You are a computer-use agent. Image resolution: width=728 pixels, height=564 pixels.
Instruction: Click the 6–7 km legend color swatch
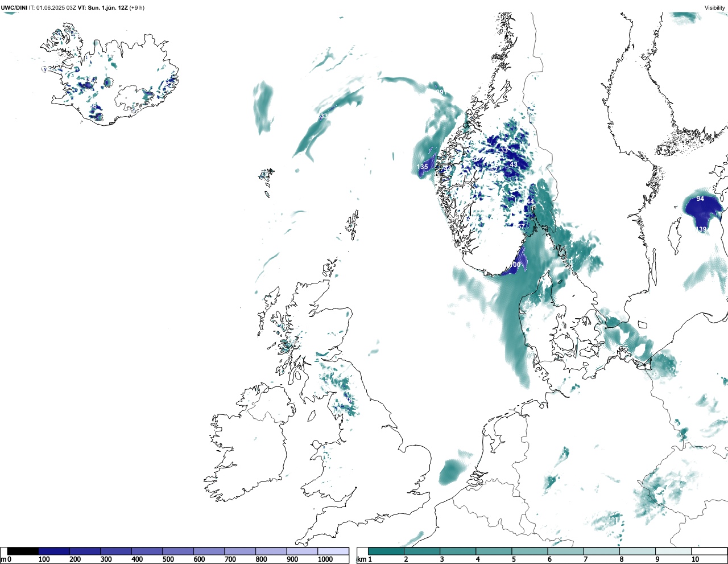(565, 551)
